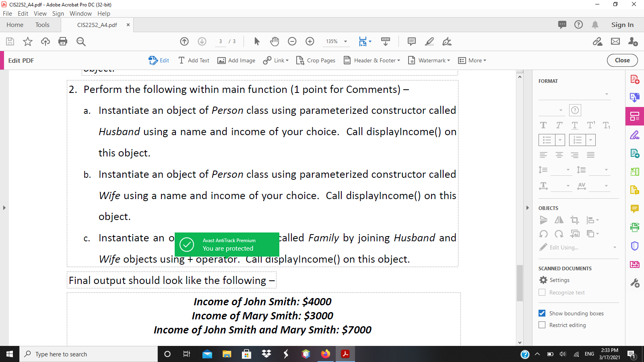
Task: Switch to the Home tab
Action: pyautogui.click(x=14, y=25)
